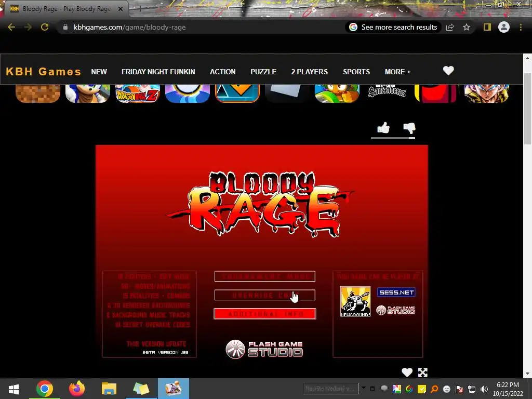
Task: Open the Minecraft dirt block thumbnail
Action: 37,94
